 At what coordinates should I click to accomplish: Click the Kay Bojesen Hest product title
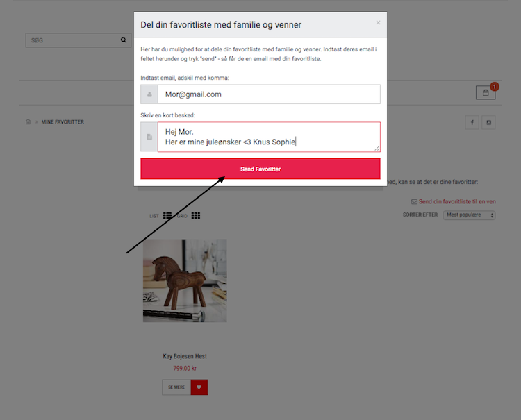point(185,356)
